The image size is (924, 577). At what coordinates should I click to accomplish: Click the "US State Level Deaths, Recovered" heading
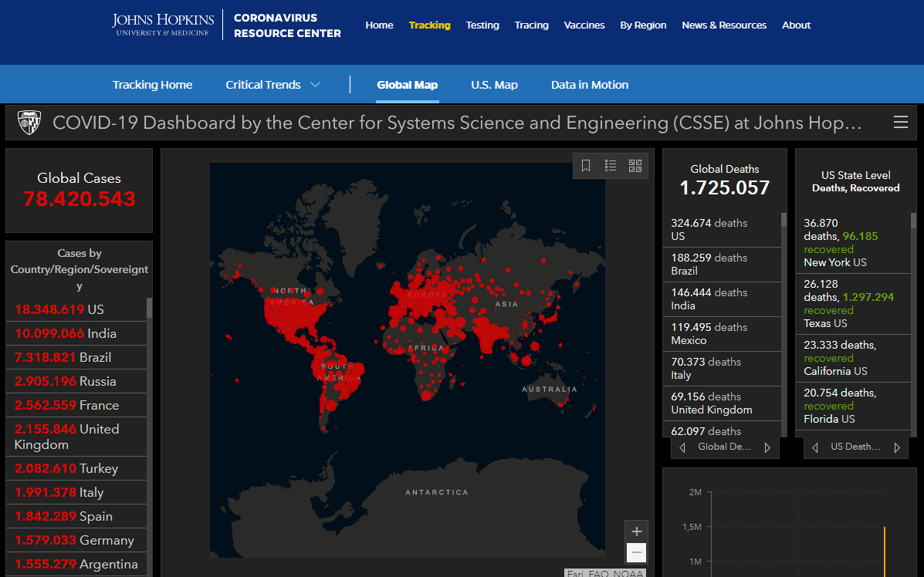click(x=855, y=181)
